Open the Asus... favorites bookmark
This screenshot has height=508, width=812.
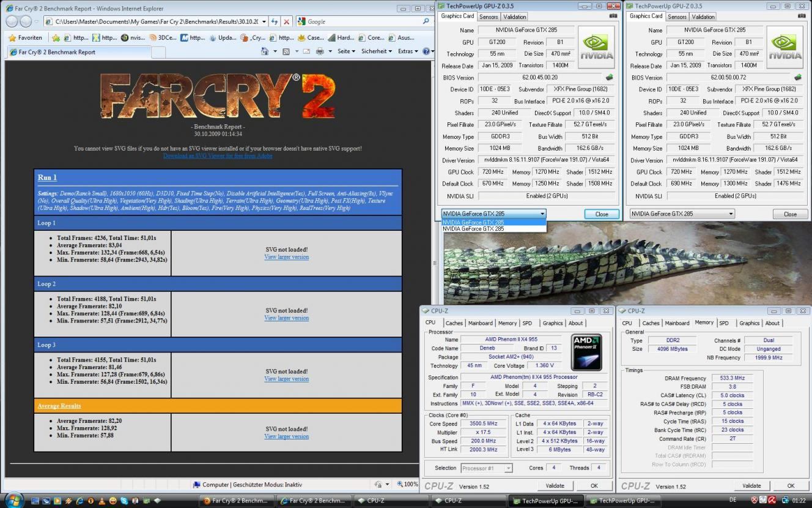[x=401, y=37]
